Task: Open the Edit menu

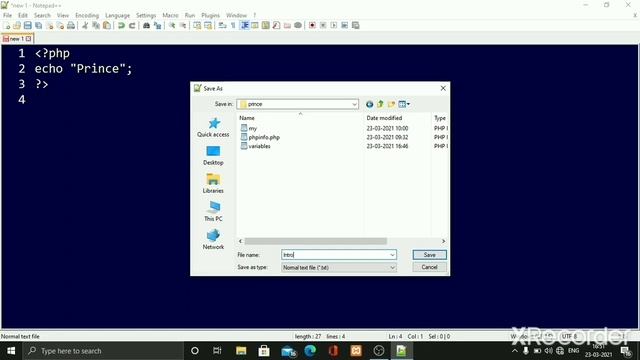Action: point(22,15)
